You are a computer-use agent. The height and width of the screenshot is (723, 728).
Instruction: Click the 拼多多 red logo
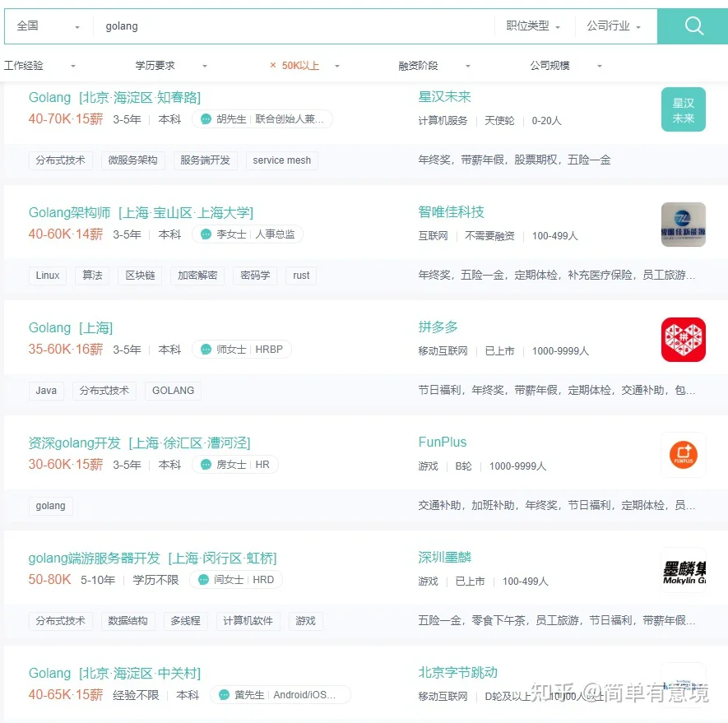[x=684, y=340]
